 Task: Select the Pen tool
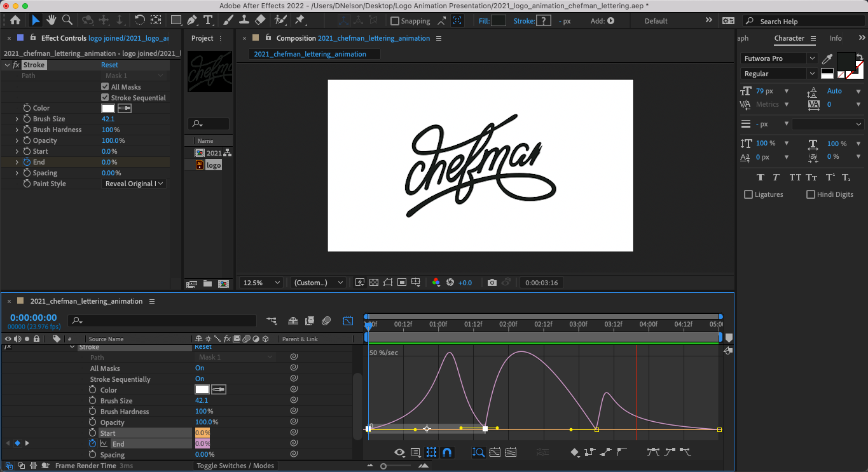click(x=192, y=20)
